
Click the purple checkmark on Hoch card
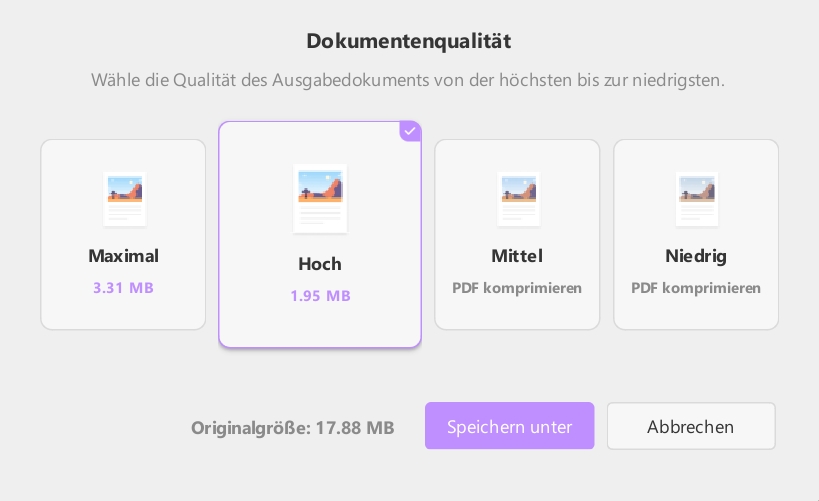(x=411, y=132)
